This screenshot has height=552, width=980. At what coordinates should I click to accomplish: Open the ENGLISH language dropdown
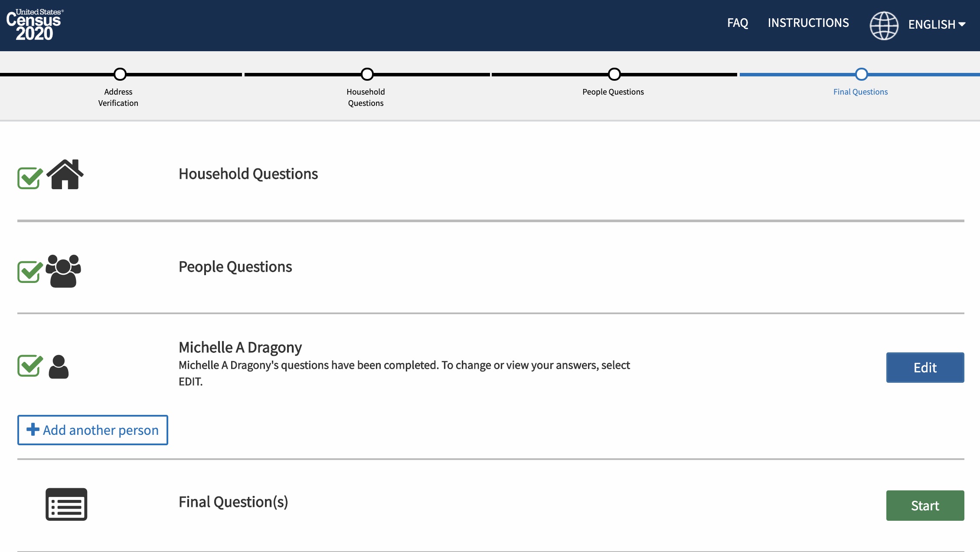937,24
